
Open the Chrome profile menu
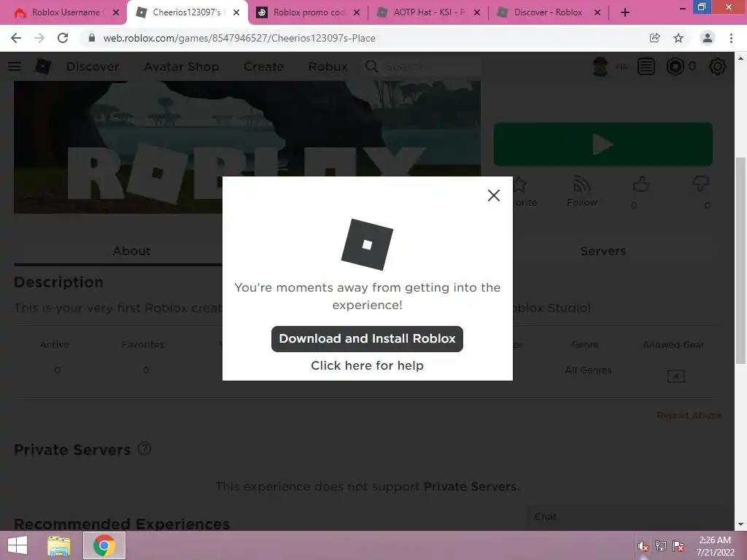click(708, 38)
